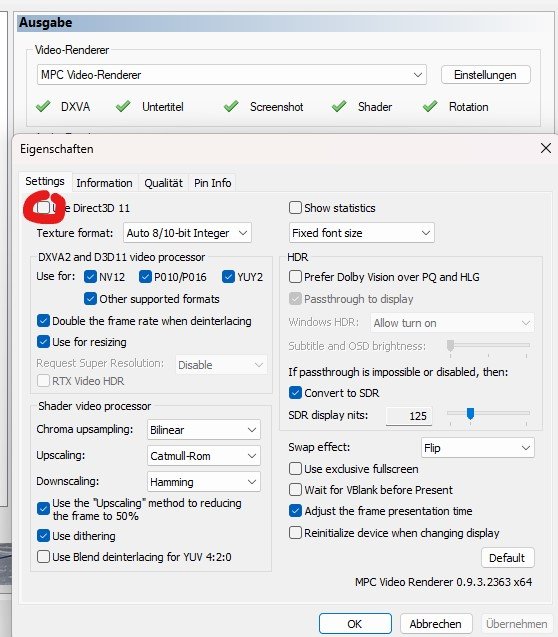This screenshot has width=558, height=637.
Task: Enable Use exclusive fullscreen
Action: [295, 468]
